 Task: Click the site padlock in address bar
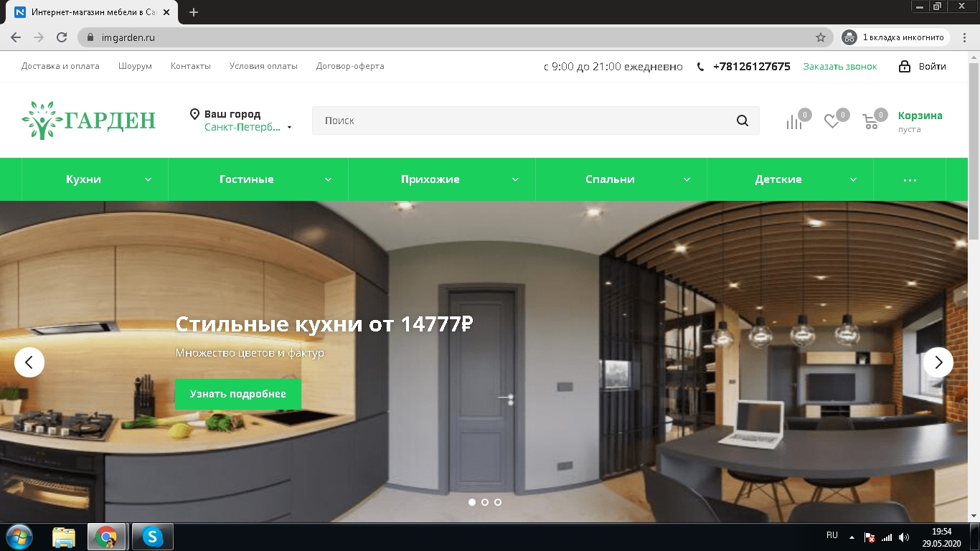90,37
